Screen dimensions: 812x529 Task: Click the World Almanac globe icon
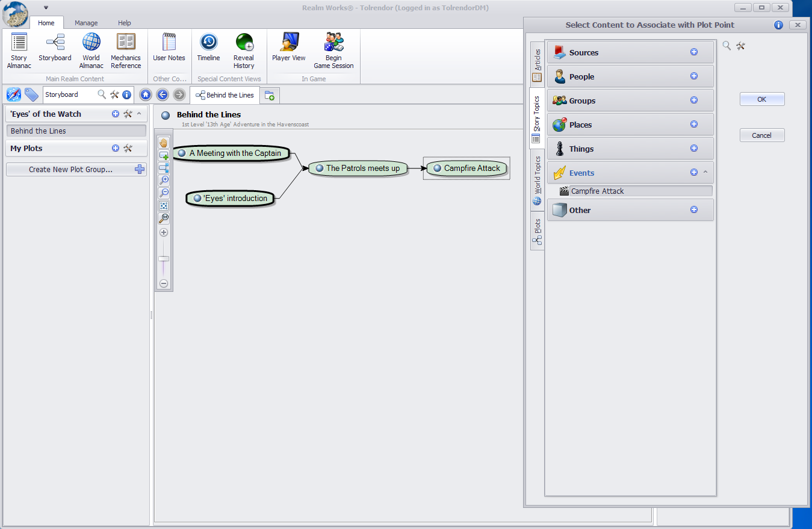[91, 42]
